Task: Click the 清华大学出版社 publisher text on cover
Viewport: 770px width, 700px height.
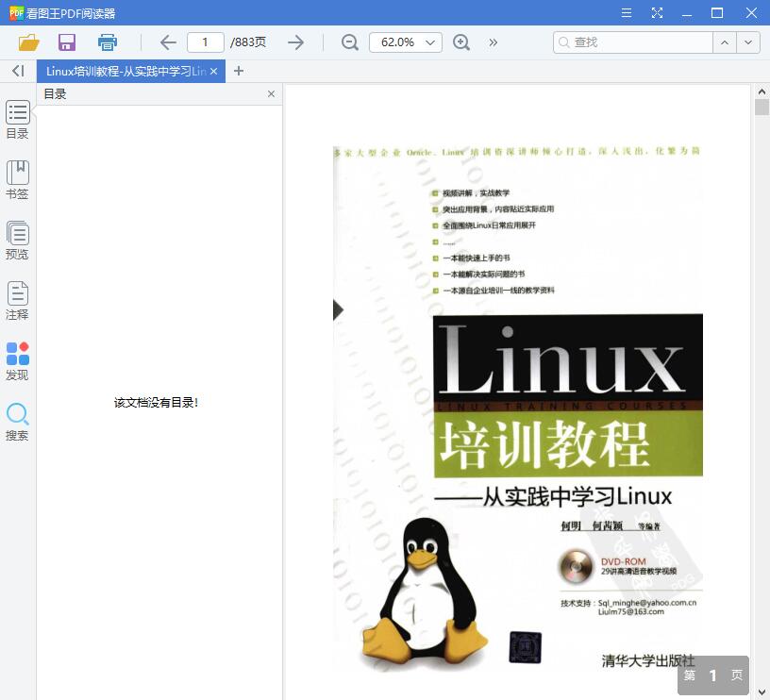Action: point(648,660)
